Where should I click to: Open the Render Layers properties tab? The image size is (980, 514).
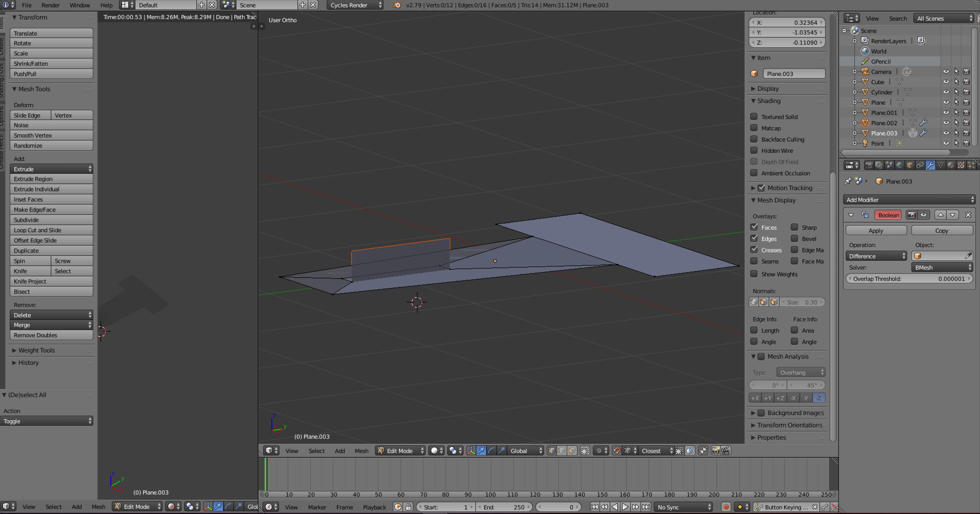[x=879, y=165]
